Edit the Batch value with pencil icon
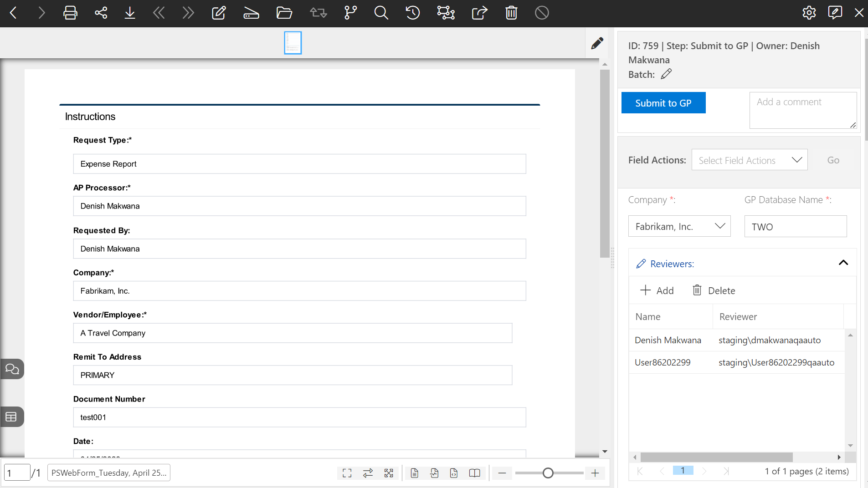Viewport: 868px width, 488px height. tap(666, 74)
